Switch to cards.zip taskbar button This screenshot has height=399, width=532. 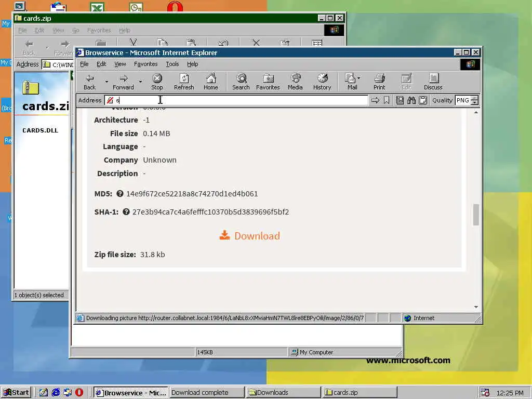[x=360, y=393]
